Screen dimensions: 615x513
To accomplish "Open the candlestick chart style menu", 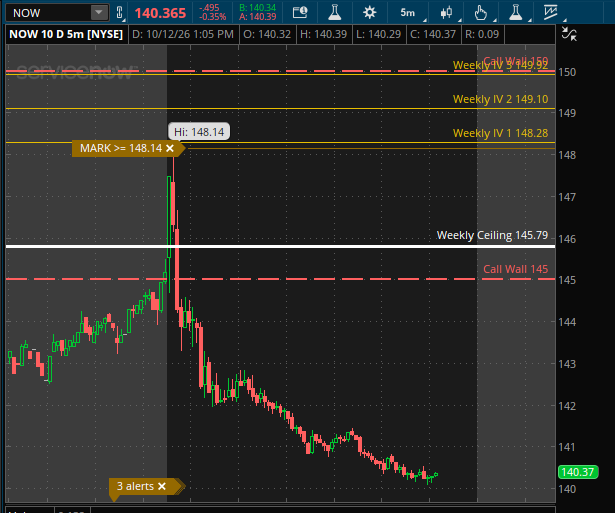I will pyautogui.click(x=446, y=13).
